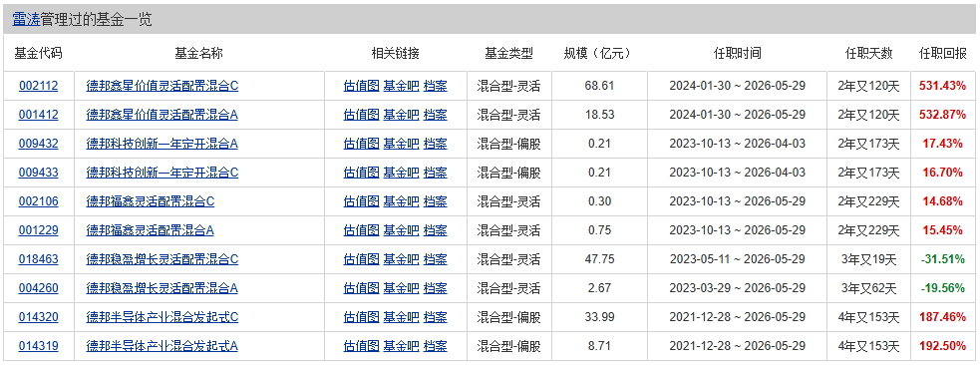Click 档案 in the 009432 row

pos(435,144)
